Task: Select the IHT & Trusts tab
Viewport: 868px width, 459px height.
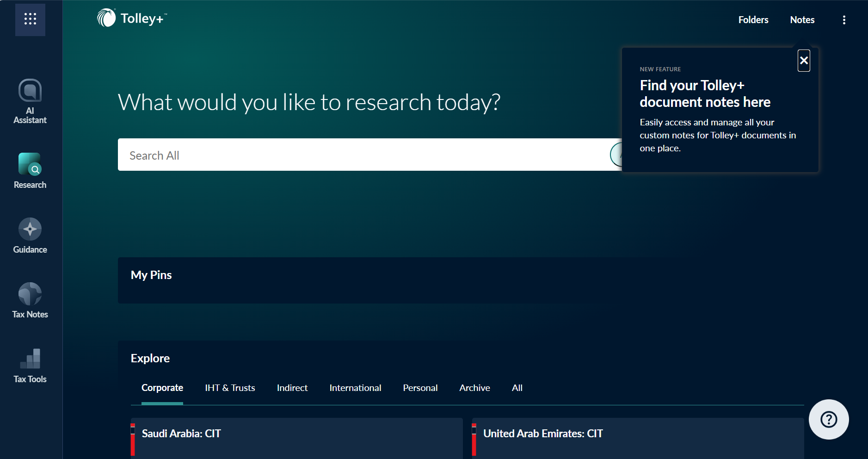Action: [230, 388]
